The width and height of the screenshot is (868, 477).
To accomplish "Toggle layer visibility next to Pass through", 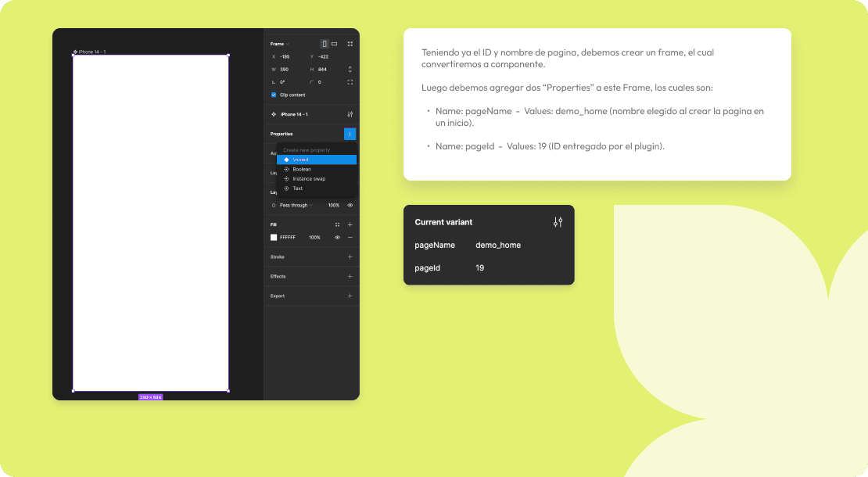I will coord(350,206).
